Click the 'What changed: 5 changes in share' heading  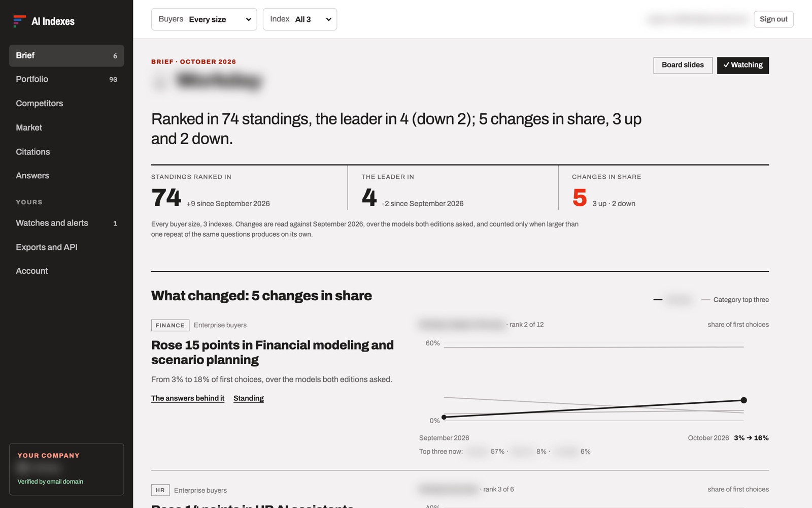261,296
